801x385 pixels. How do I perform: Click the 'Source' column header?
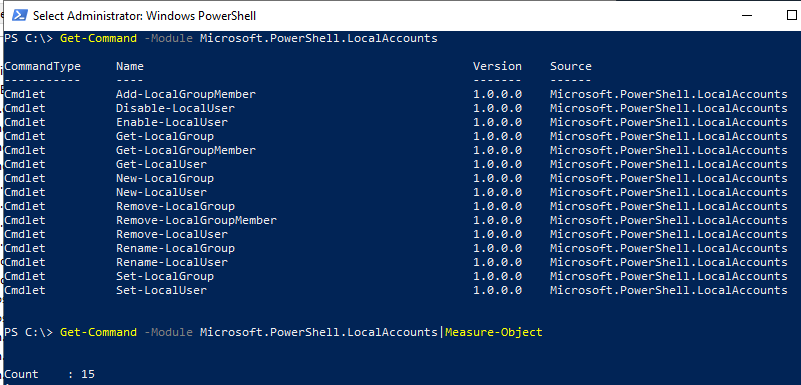pyautogui.click(x=571, y=66)
